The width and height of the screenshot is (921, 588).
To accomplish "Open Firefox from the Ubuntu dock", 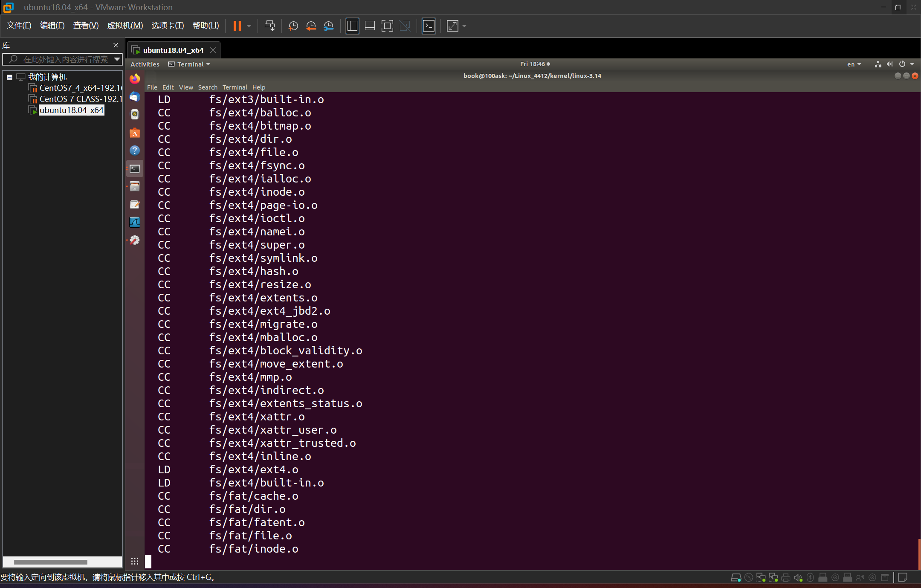I will point(135,79).
